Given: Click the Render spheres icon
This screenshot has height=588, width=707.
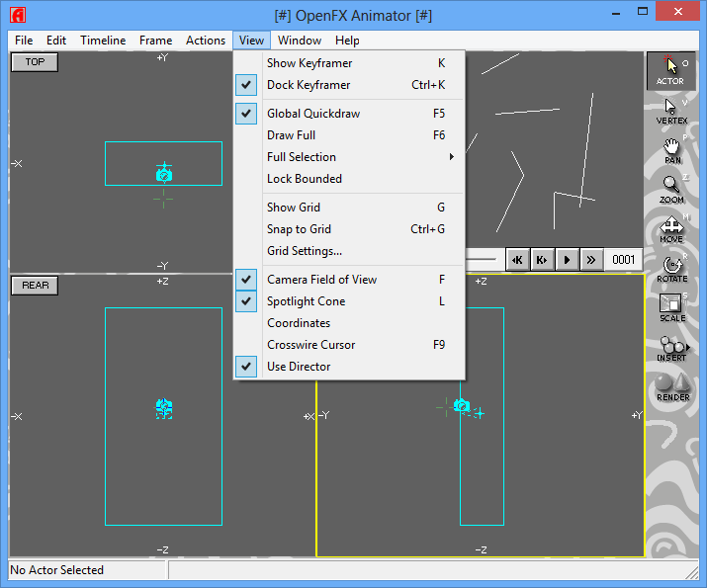Looking at the screenshot, I should [672, 387].
